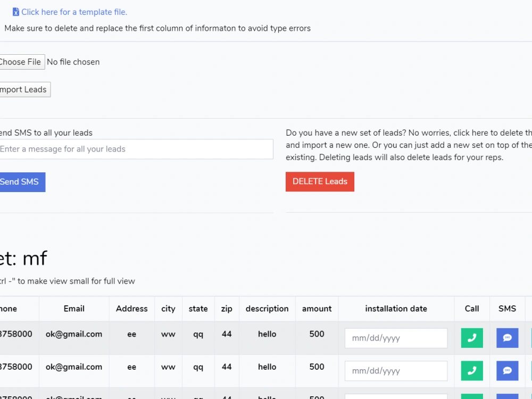Screen dimensions: 532x399
Task: Click the Call column header
Action: pyautogui.click(x=472, y=309)
